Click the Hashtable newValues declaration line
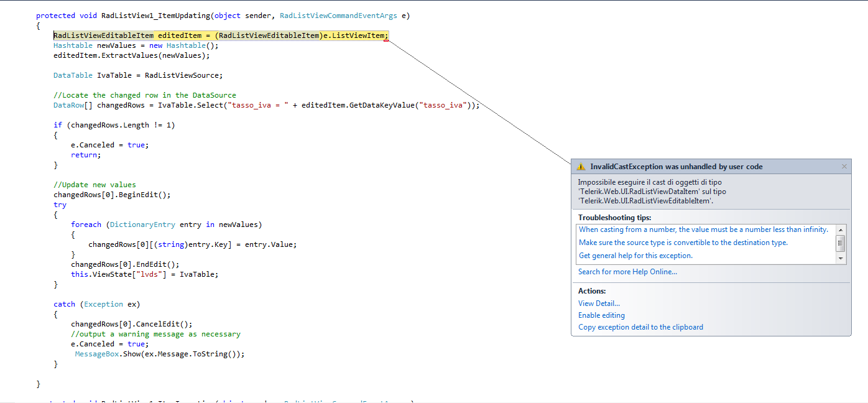868x403 pixels. (136, 45)
